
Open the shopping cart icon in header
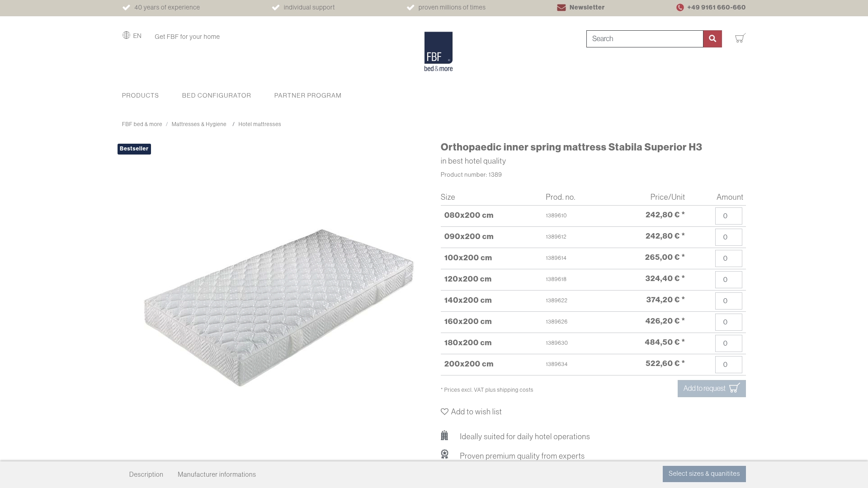tap(740, 38)
